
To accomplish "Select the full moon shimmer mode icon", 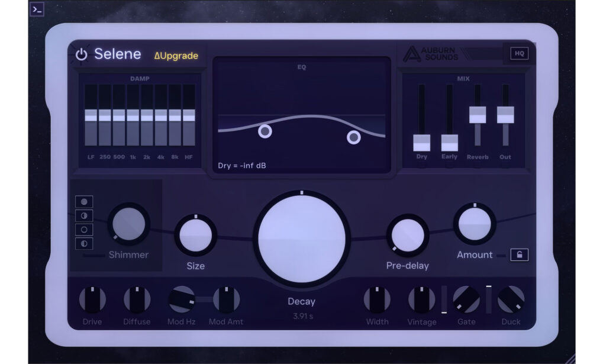I will 84,201.
